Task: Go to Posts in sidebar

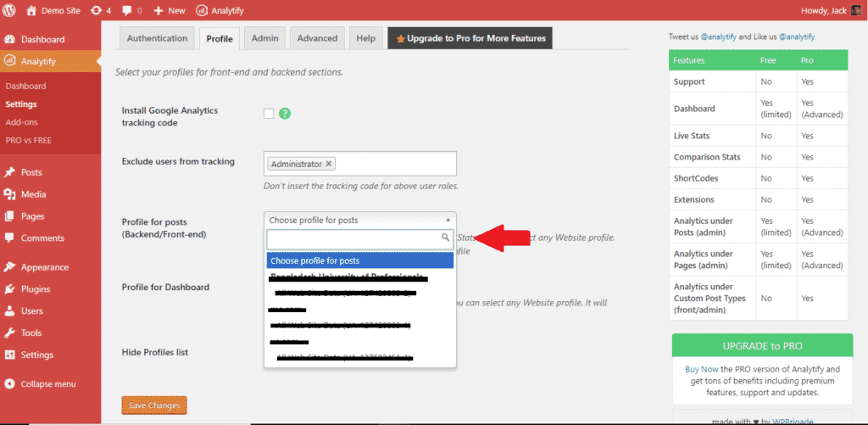Action: (31, 172)
